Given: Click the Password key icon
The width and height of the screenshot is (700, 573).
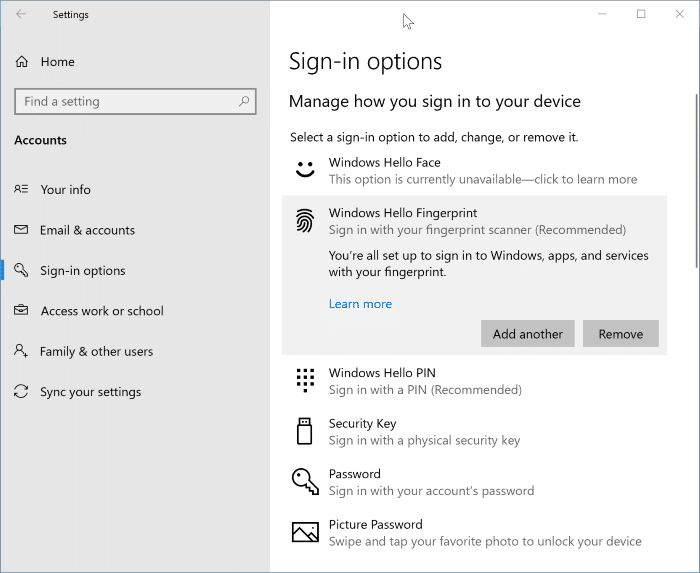Looking at the screenshot, I should point(305,482).
